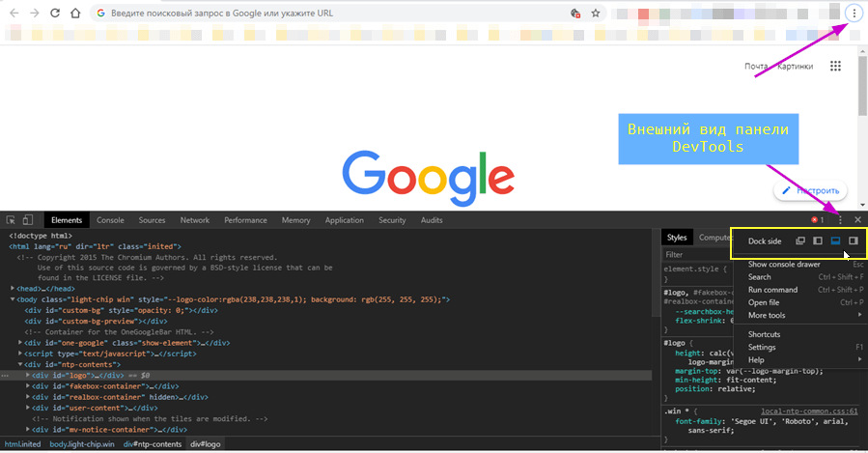The height and width of the screenshot is (453, 868).
Task: Switch to the Sources tab
Action: pyautogui.click(x=153, y=220)
